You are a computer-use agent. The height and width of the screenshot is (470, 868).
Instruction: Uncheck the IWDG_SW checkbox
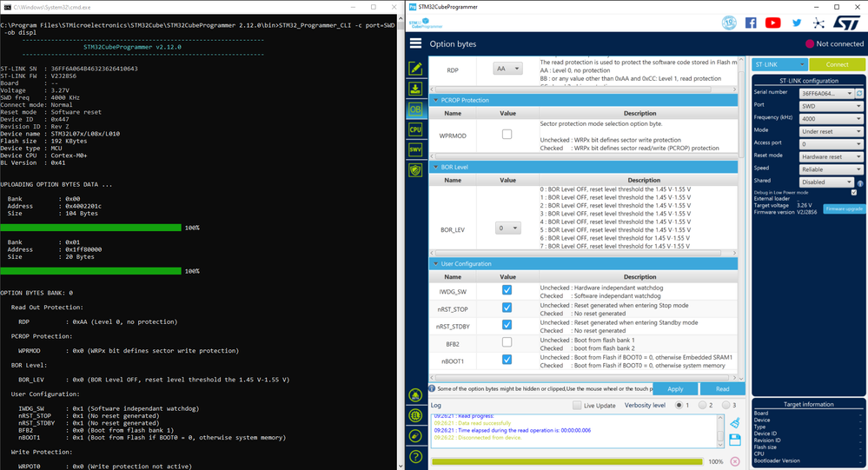[507, 290]
